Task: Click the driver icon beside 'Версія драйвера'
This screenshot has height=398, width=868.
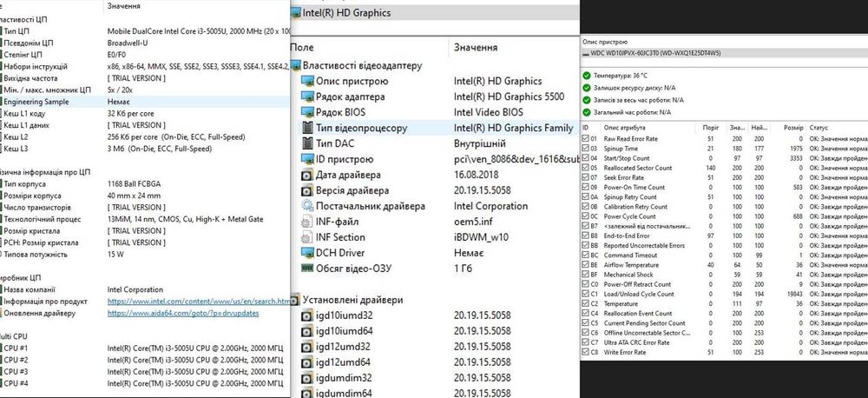Action: tap(307, 190)
